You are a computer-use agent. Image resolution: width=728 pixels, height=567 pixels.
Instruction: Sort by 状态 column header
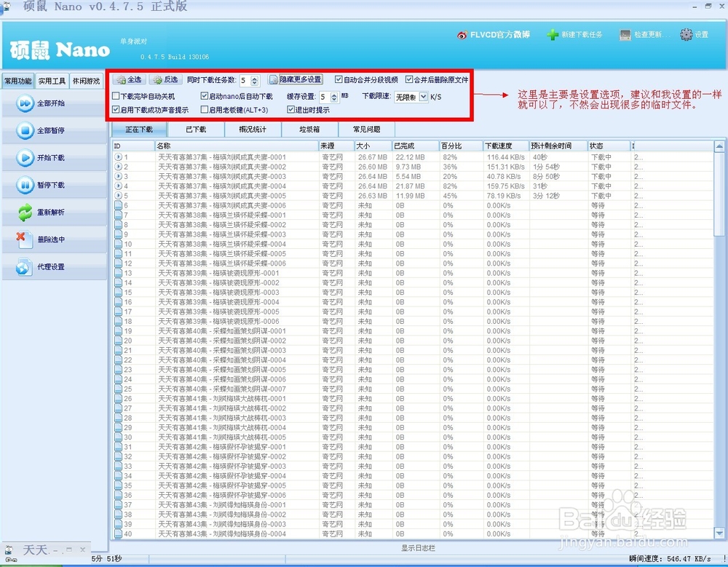(x=609, y=146)
